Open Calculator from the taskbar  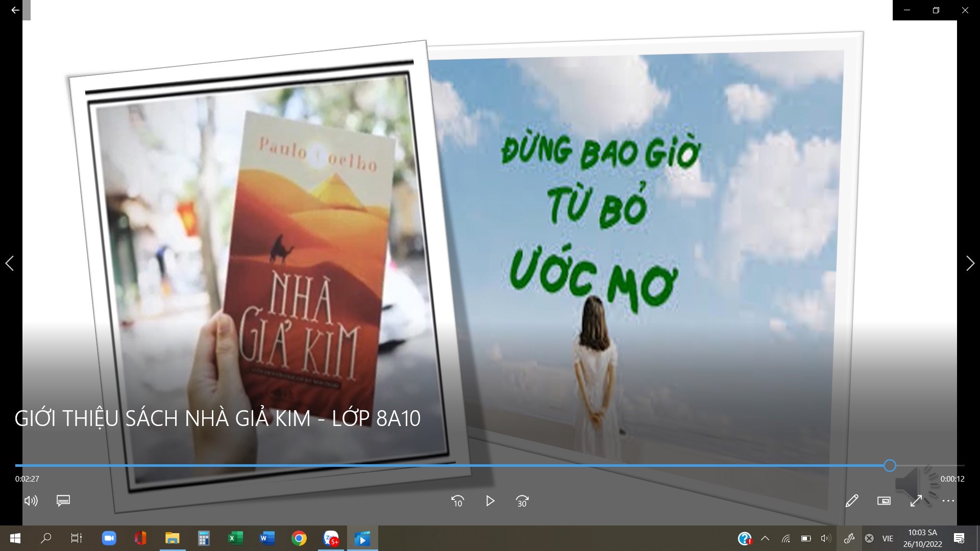pyautogui.click(x=204, y=538)
